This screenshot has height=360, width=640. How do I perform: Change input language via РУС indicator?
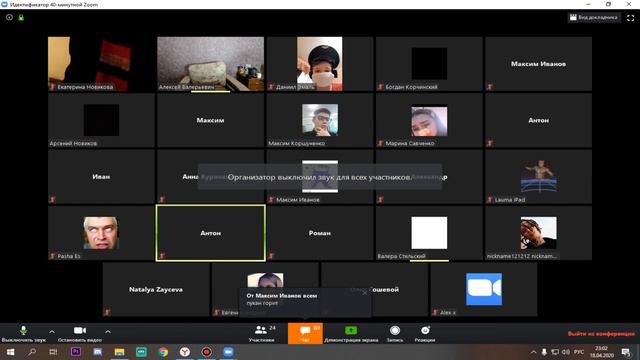coord(579,352)
